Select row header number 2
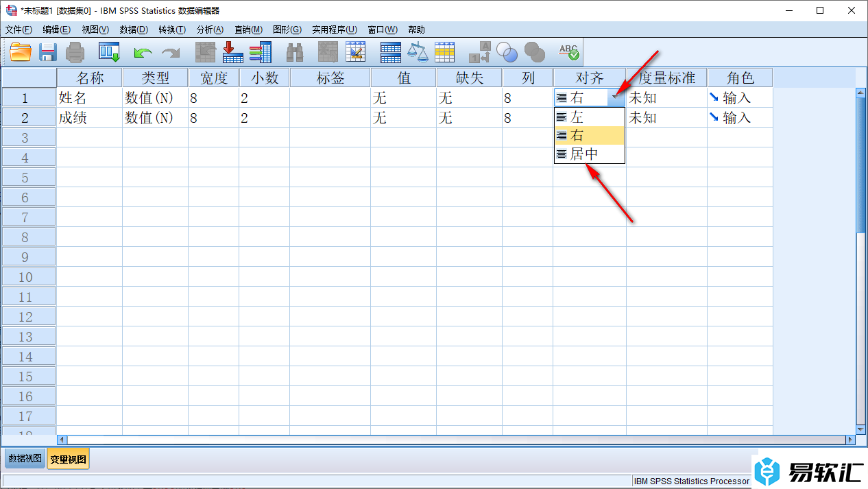This screenshot has width=868, height=489. 29,118
